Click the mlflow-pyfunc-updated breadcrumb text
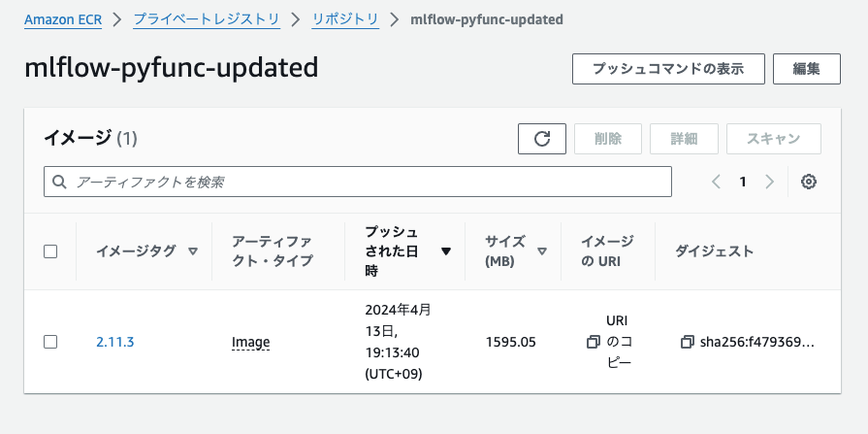Image resolution: width=868 pixels, height=434 pixels. click(x=487, y=20)
